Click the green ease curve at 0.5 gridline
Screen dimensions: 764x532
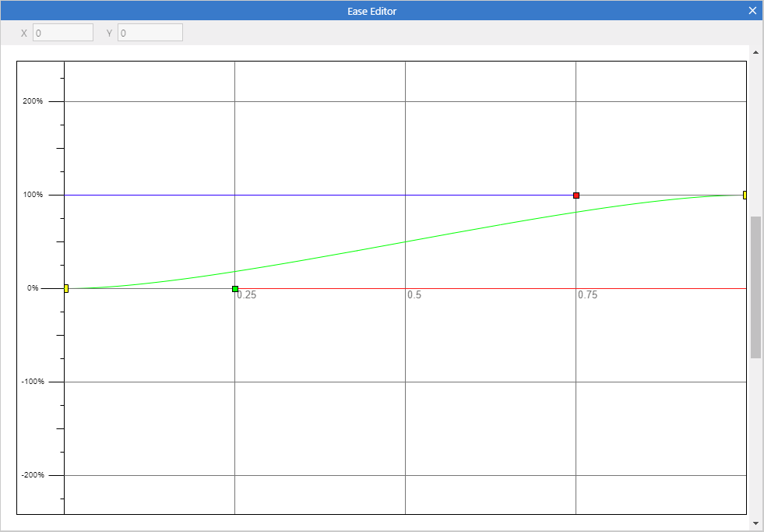pos(405,241)
